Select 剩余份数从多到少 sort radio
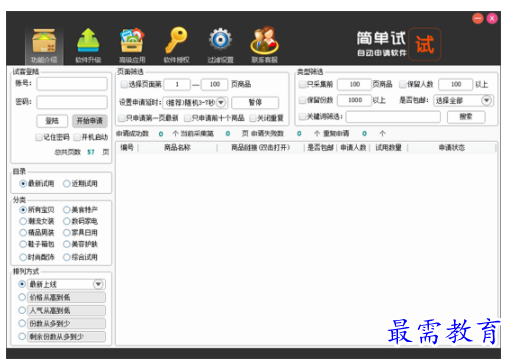 [22, 337]
